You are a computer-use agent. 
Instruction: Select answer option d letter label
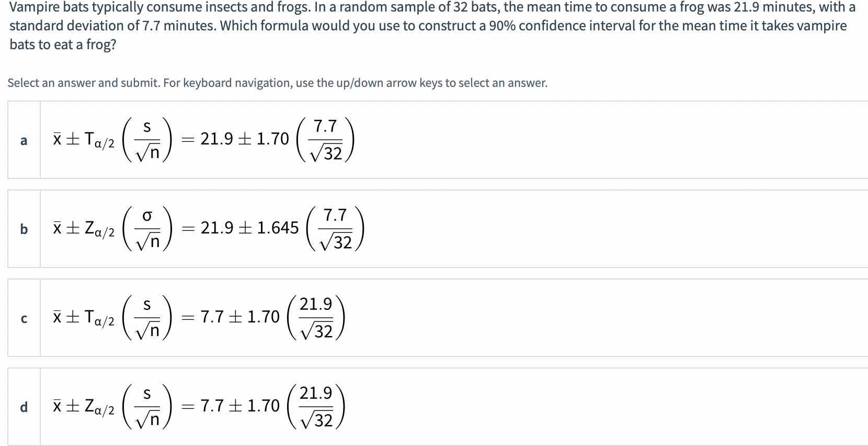pyautogui.click(x=24, y=407)
